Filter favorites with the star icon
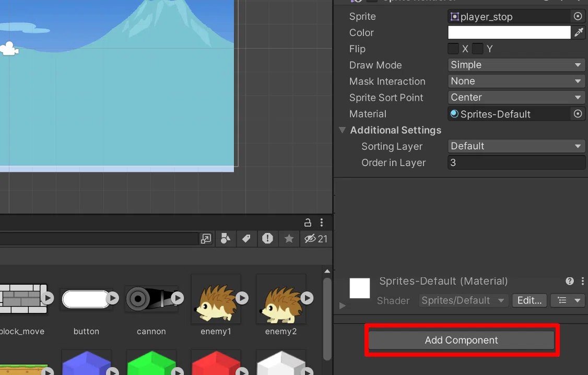This screenshot has height=375, width=588. tap(289, 239)
